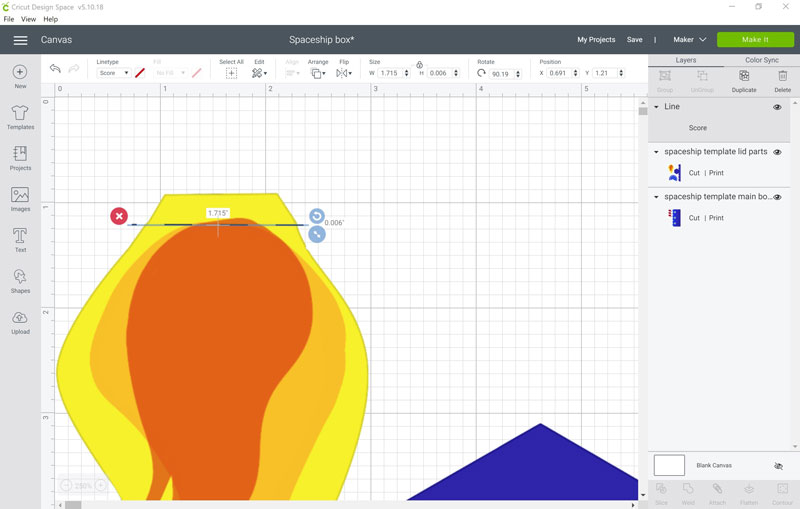The image size is (800, 509).
Task: Open the Arrange dropdown
Action: [x=318, y=73]
